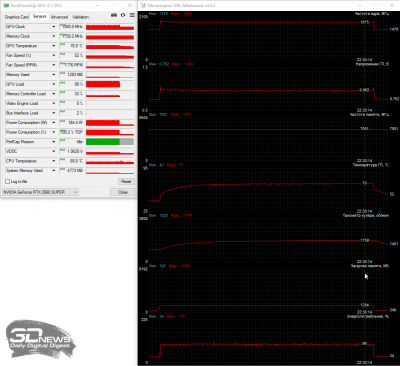
Task: Expand the Memory Used sensor dropdown
Action: 54,75
